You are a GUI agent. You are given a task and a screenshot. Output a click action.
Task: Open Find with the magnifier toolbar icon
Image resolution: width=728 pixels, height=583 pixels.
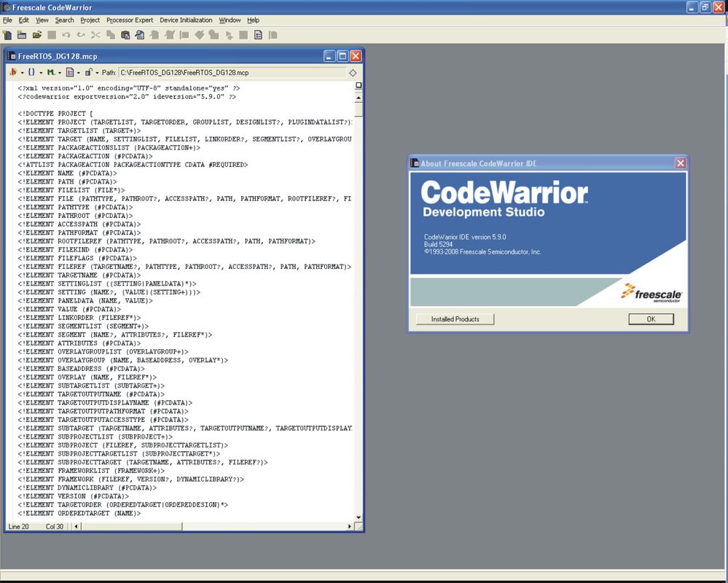click(140, 35)
